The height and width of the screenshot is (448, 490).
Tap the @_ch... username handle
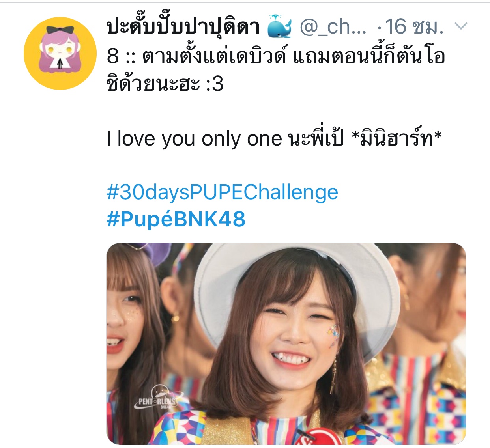(x=333, y=27)
